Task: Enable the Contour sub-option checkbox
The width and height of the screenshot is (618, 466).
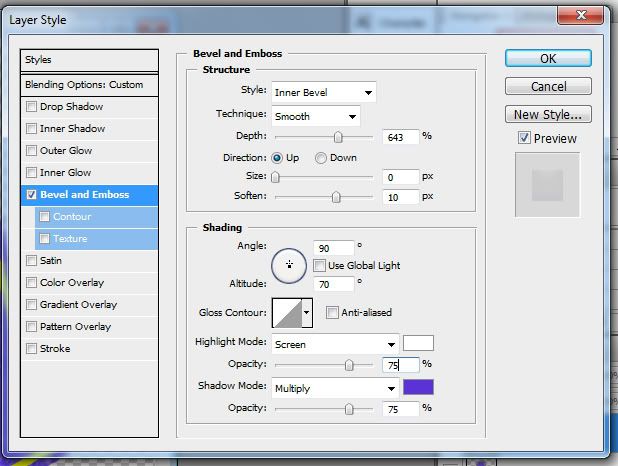Action: (x=45, y=216)
